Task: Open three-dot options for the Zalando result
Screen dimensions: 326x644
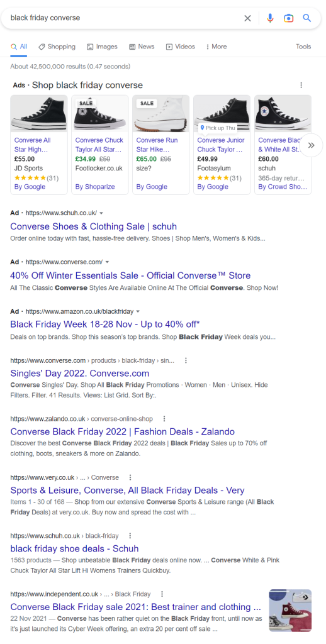Action: [164, 419]
